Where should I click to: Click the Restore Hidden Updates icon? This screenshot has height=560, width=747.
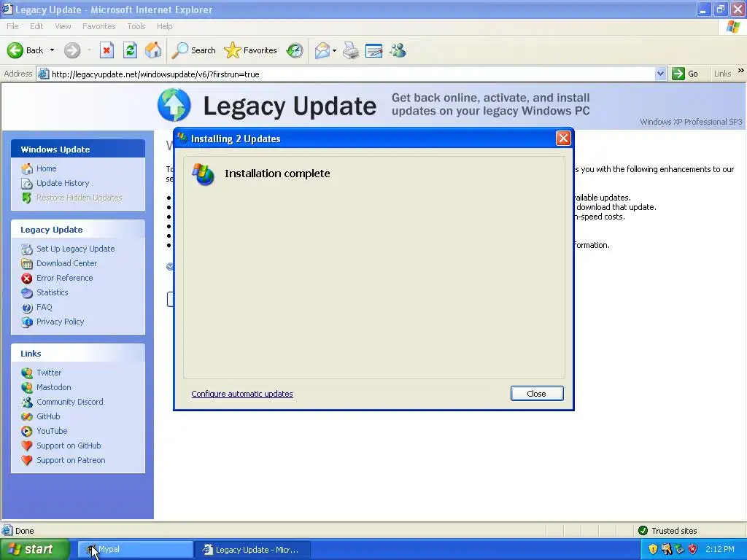[27, 198]
